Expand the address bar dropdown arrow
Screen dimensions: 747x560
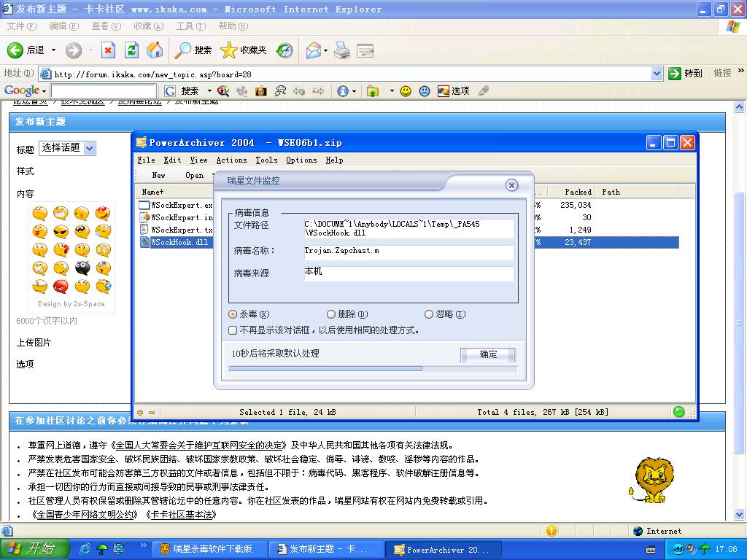click(x=657, y=74)
